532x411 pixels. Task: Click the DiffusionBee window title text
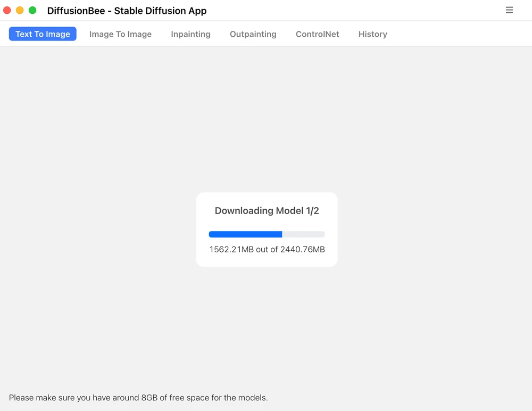pos(127,11)
